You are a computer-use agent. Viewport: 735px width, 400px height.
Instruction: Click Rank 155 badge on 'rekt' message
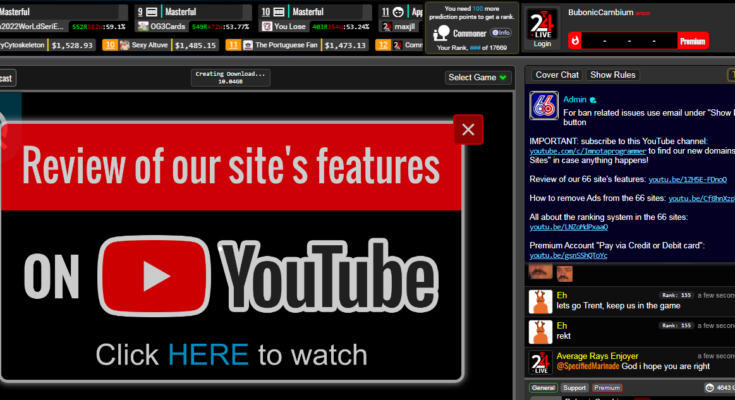675,325
